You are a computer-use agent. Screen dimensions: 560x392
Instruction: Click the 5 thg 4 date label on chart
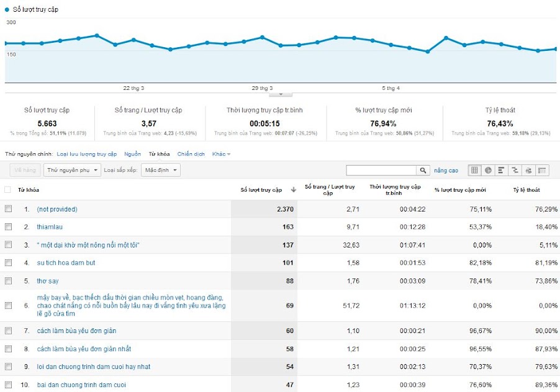391,88
